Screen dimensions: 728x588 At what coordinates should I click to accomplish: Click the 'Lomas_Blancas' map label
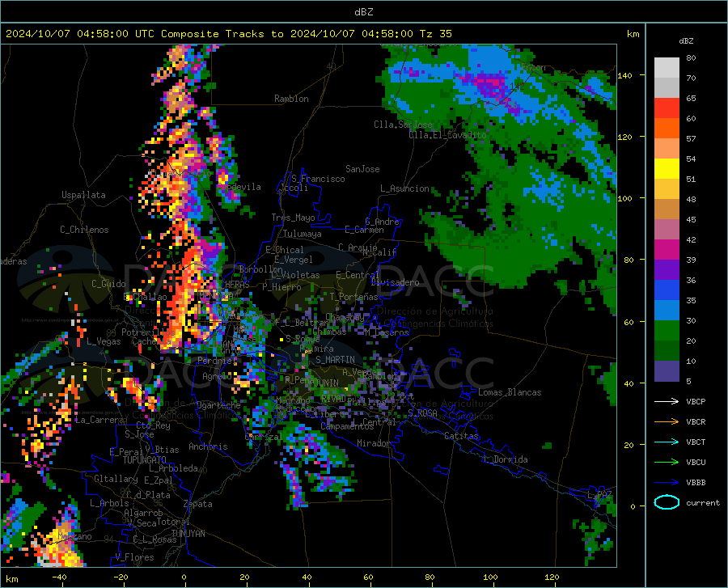tap(510, 392)
